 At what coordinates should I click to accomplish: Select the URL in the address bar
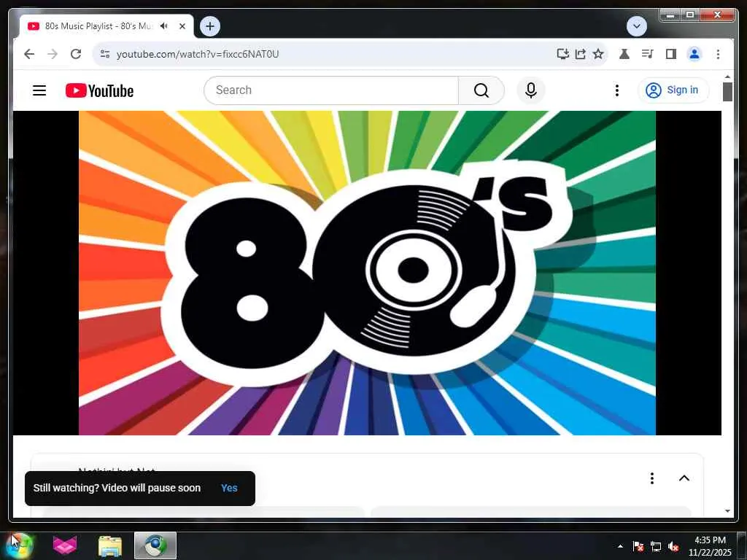pyautogui.click(x=198, y=54)
